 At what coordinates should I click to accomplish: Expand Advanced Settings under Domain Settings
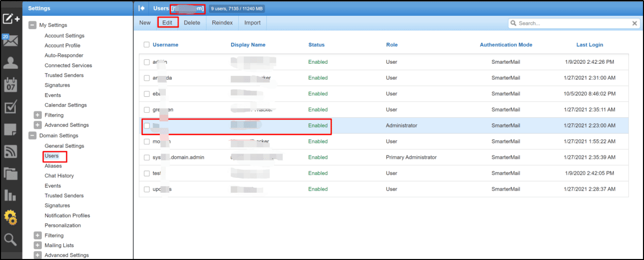point(37,255)
